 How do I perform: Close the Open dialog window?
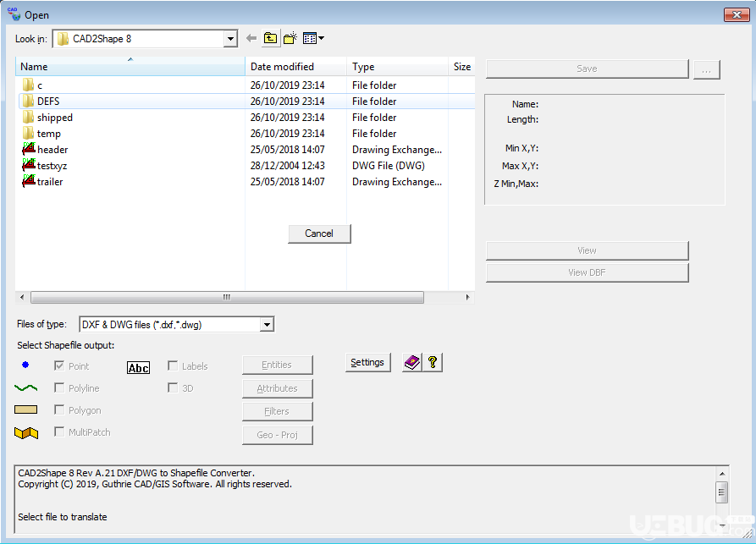click(737, 15)
